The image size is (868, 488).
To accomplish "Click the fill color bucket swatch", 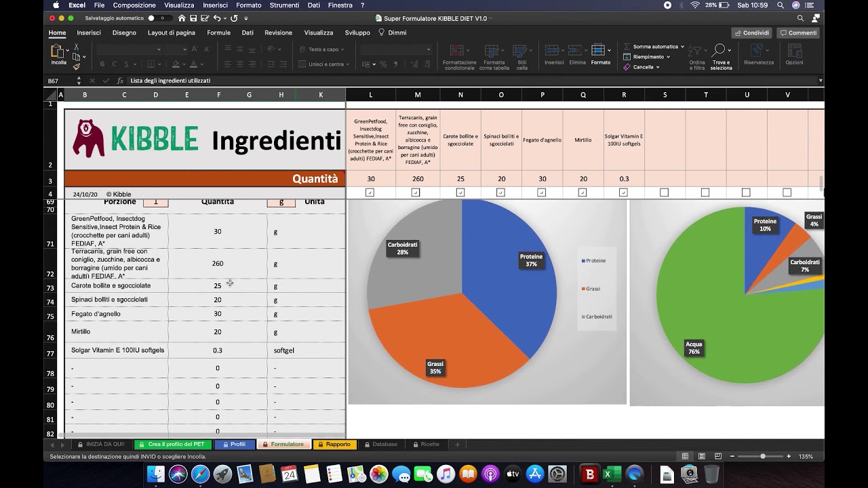I will 176,64.
